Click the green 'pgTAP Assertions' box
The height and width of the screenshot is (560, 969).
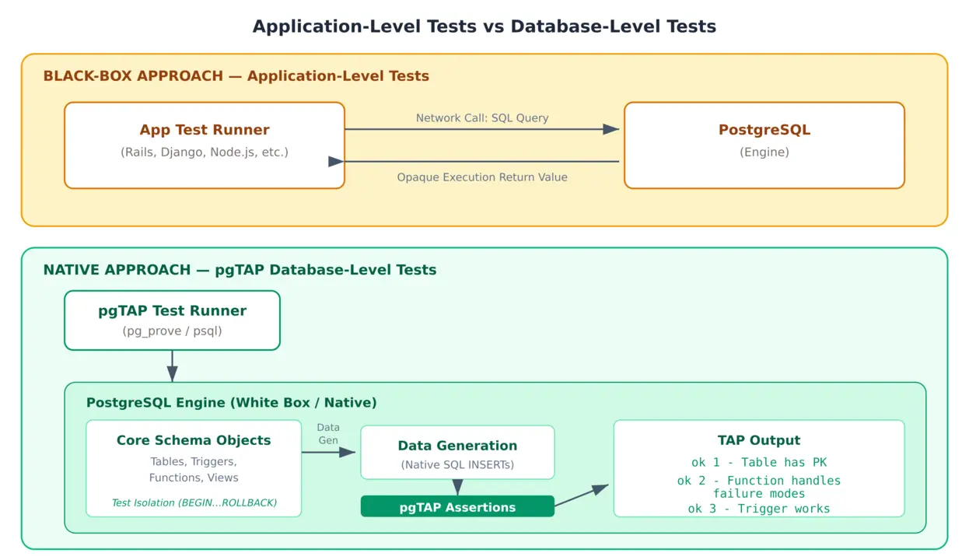(x=457, y=506)
